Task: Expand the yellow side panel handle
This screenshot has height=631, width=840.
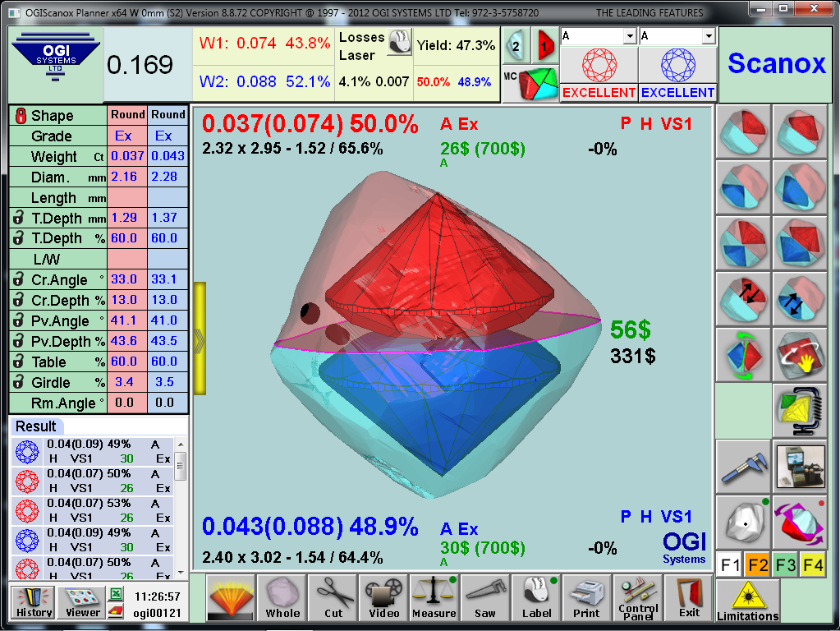Action: [200, 339]
